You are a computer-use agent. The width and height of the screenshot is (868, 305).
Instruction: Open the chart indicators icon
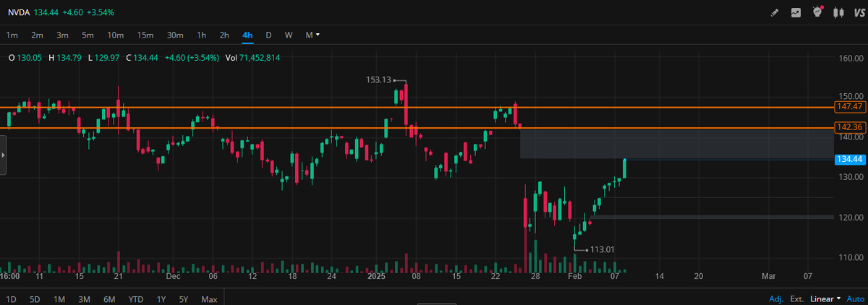[x=796, y=12]
